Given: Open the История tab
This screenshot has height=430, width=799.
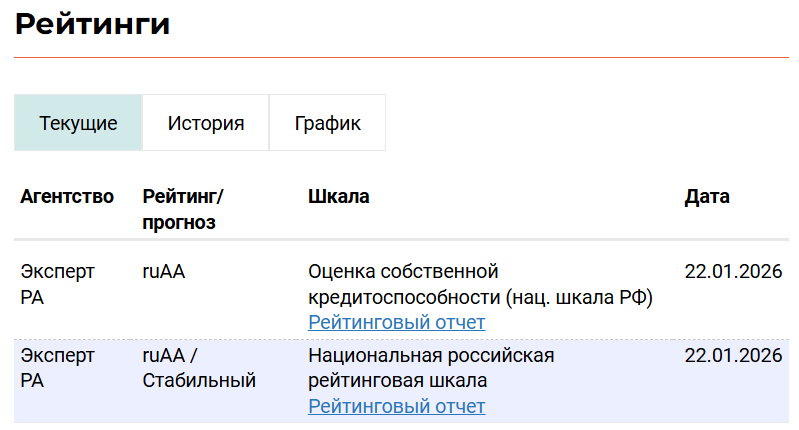Looking at the screenshot, I should (206, 123).
